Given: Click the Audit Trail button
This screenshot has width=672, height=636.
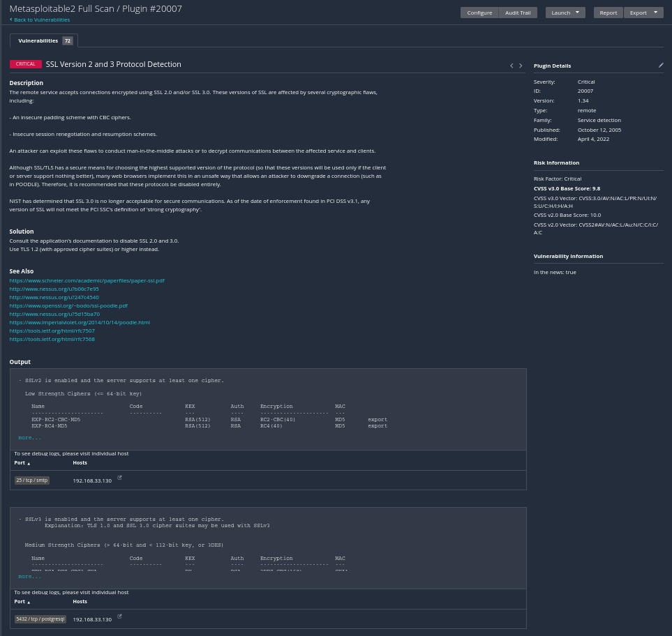Looking at the screenshot, I should point(518,13).
